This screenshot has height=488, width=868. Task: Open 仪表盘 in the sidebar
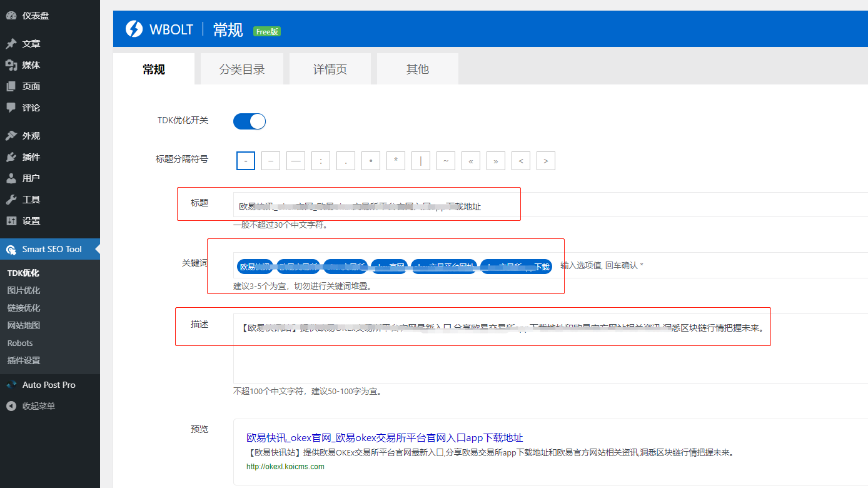(x=50, y=16)
